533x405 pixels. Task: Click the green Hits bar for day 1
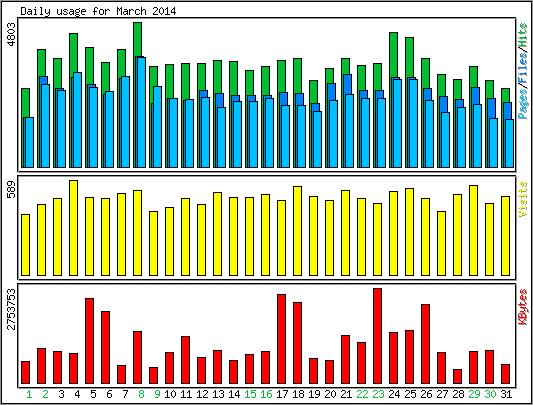(x=25, y=103)
